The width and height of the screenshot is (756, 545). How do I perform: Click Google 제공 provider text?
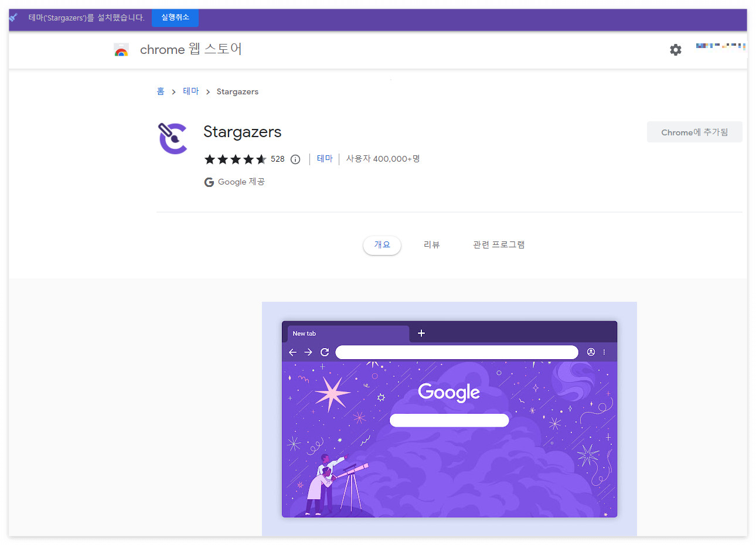(241, 182)
